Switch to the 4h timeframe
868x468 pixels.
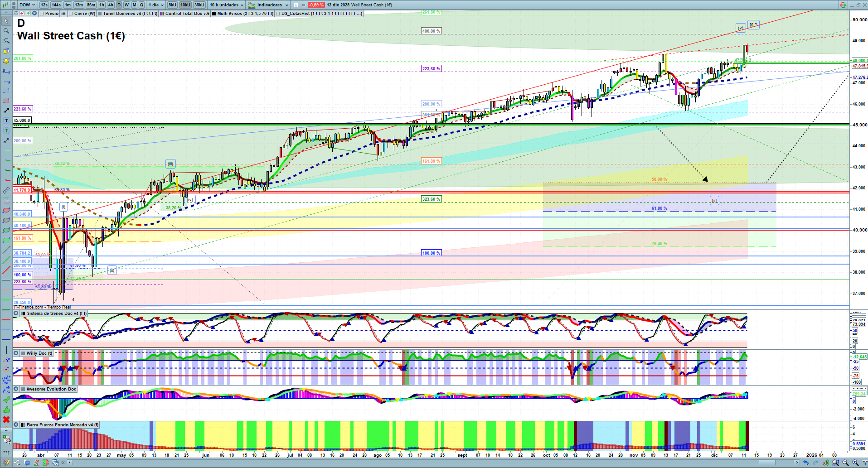coord(111,5)
